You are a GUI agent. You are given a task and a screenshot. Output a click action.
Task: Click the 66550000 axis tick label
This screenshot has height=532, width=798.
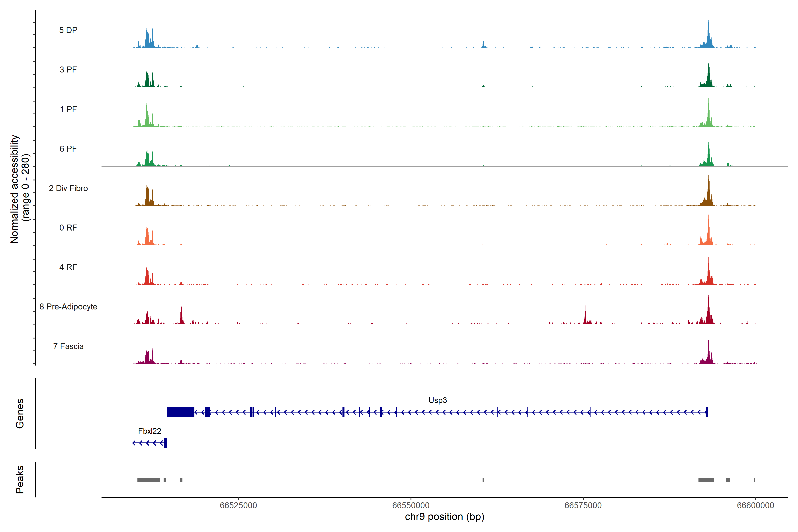tap(411, 505)
